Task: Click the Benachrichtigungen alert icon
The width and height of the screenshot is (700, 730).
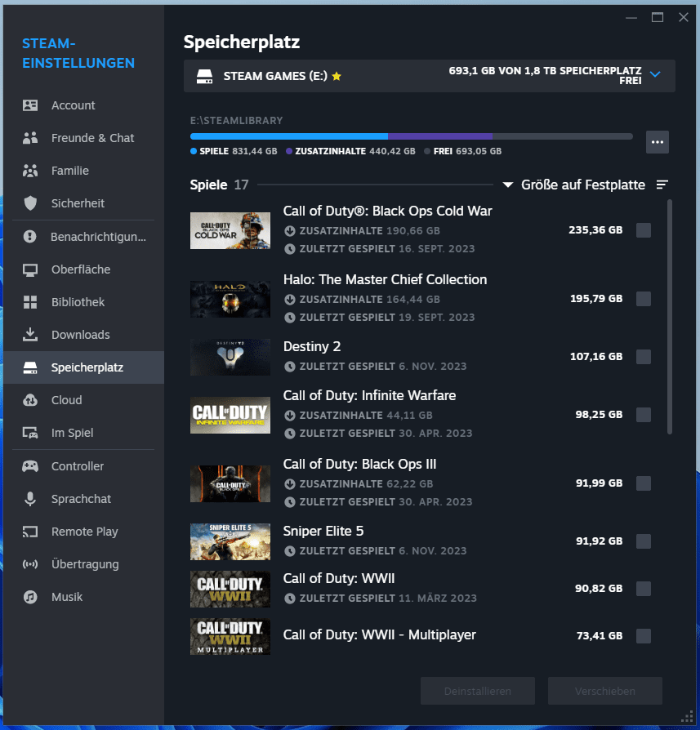Action: 29,237
